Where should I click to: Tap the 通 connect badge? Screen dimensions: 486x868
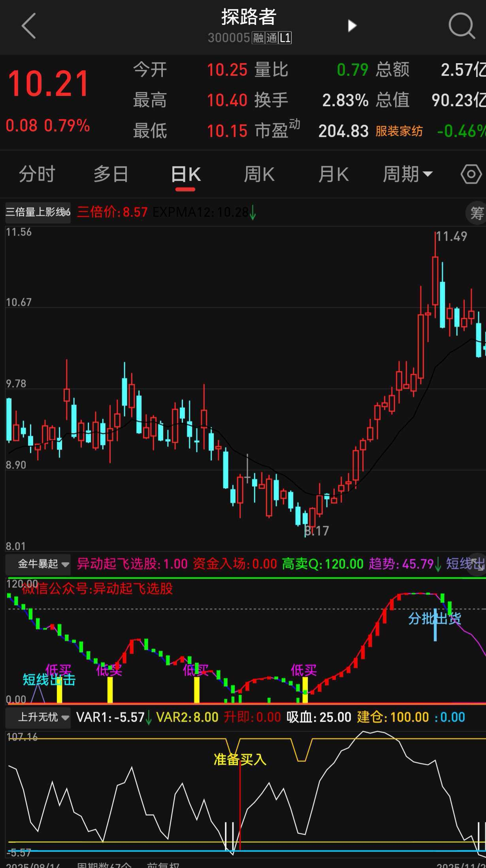[271, 38]
